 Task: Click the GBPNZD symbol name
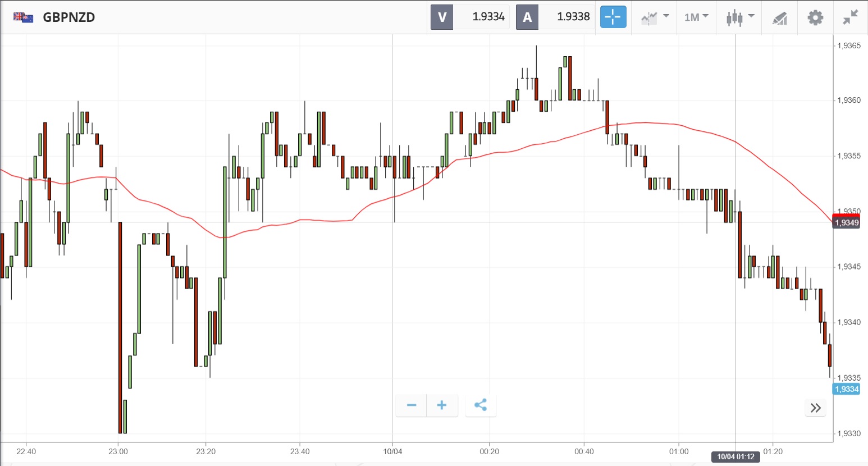pos(69,17)
